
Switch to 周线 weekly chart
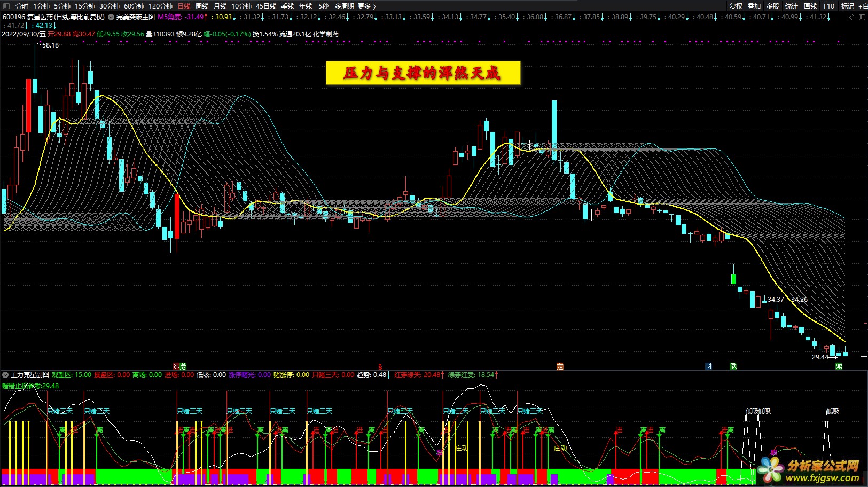click(x=202, y=6)
